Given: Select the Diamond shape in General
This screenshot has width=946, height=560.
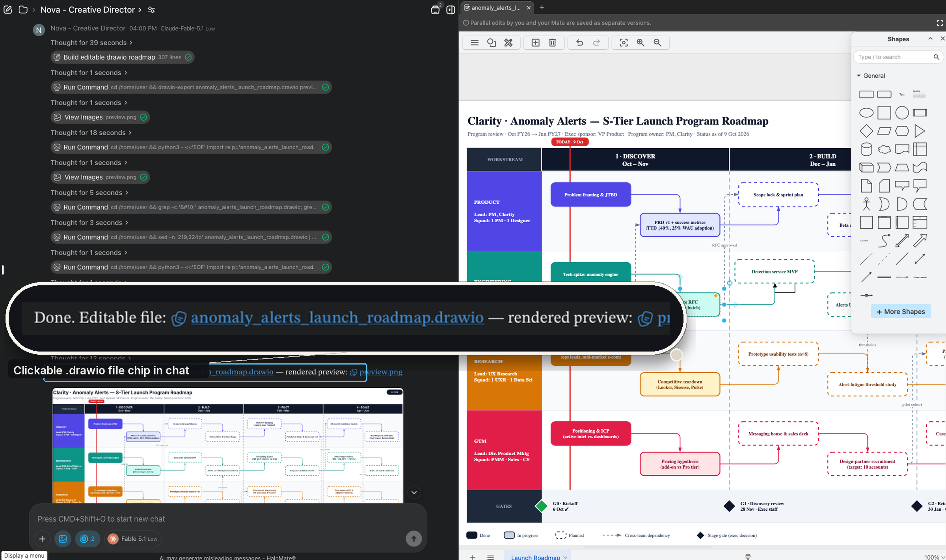Looking at the screenshot, I should point(866,131).
